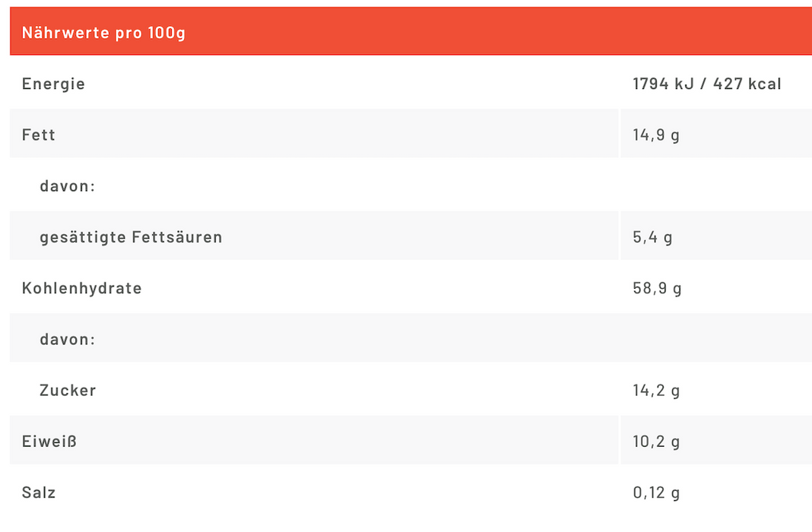The width and height of the screenshot is (812, 532).
Task: Select the Eiweiß row label
Action: tap(49, 442)
